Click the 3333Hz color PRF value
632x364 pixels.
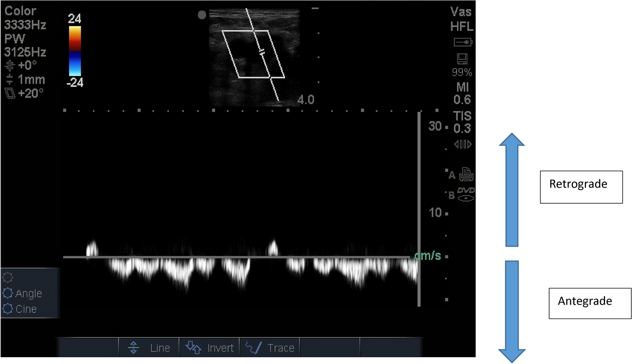pyautogui.click(x=25, y=25)
